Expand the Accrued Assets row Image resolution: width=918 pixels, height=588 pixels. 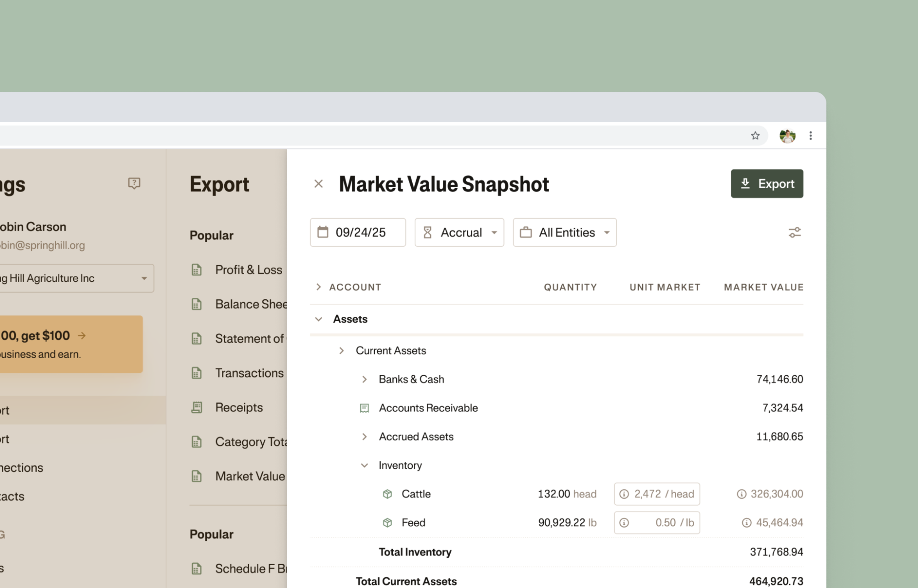(x=364, y=437)
